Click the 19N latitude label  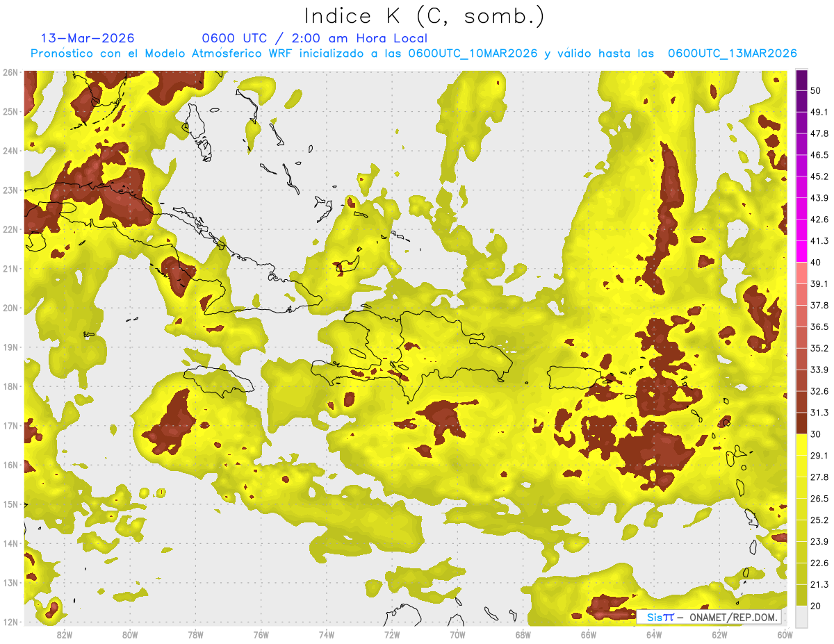pos(10,347)
